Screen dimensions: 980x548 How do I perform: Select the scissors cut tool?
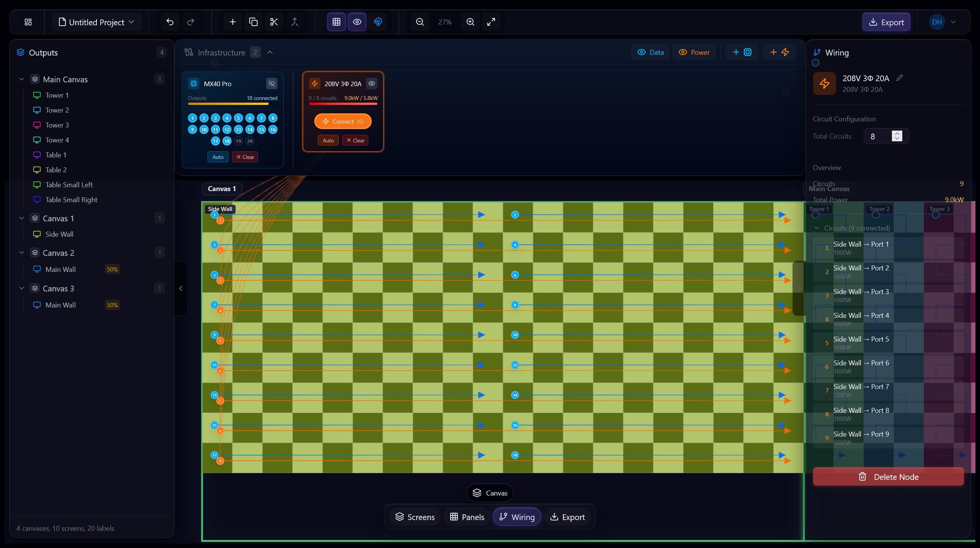pyautogui.click(x=274, y=22)
